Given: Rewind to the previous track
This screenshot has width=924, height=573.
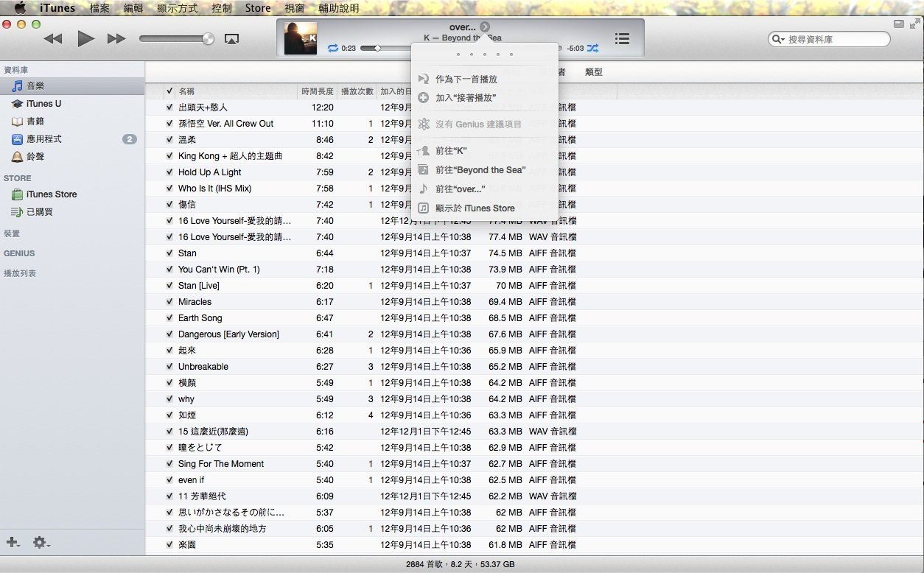Looking at the screenshot, I should pos(53,39).
